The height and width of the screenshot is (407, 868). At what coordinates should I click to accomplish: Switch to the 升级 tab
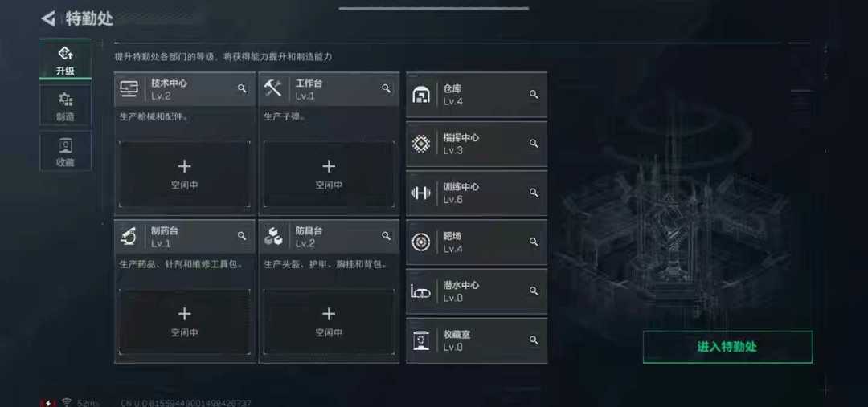[65, 59]
